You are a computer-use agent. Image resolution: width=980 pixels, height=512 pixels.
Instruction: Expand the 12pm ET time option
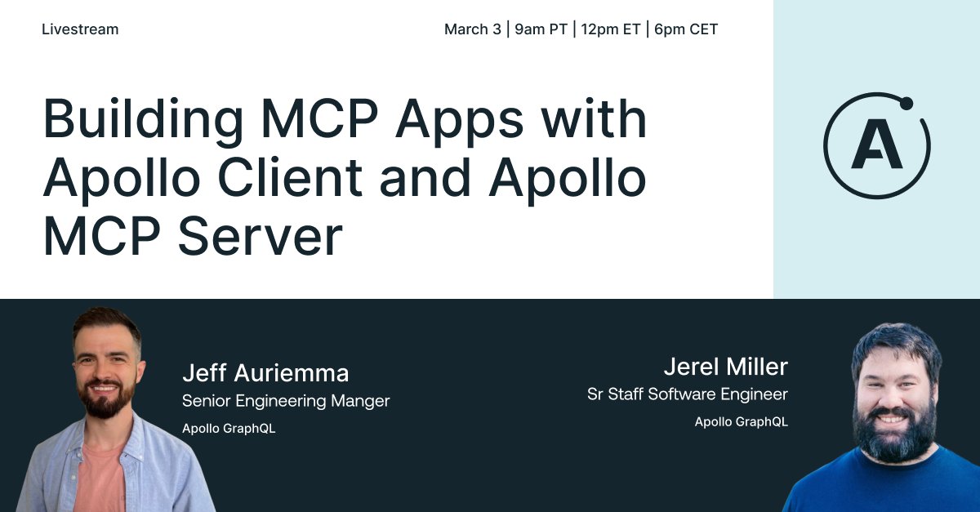coord(612,29)
